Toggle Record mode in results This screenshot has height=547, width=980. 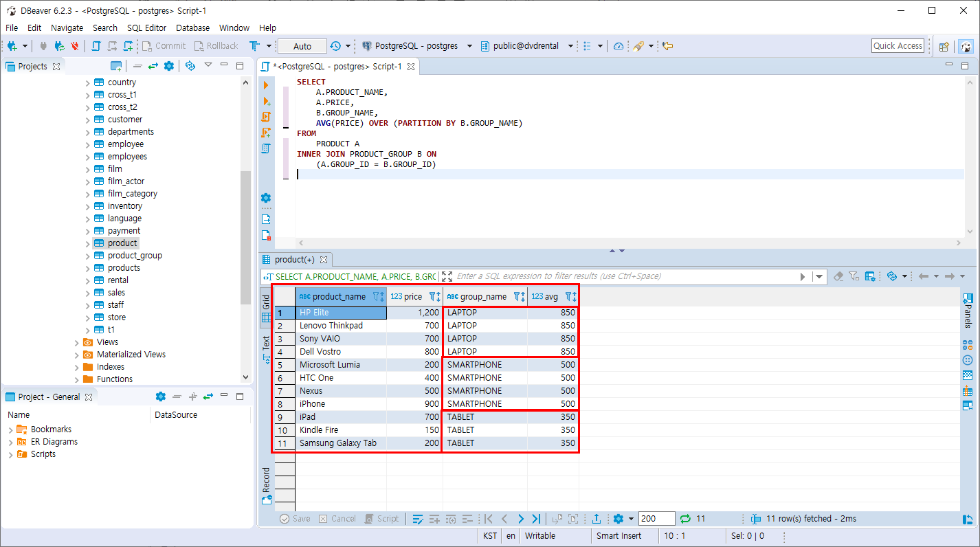(266, 485)
